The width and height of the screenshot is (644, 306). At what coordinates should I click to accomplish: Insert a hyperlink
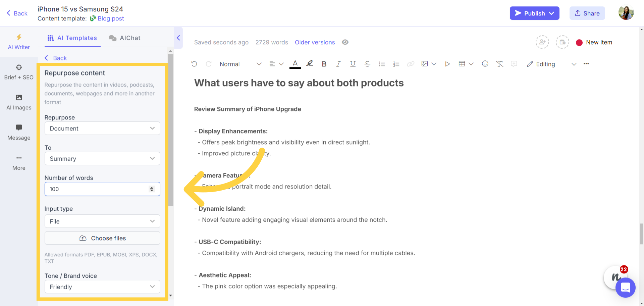pyautogui.click(x=411, y=64)
